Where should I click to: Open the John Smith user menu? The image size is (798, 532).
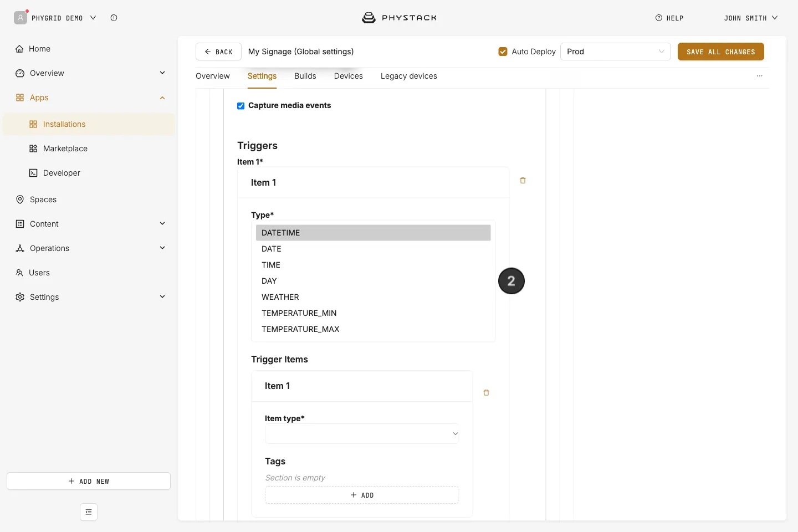point(751,18)
